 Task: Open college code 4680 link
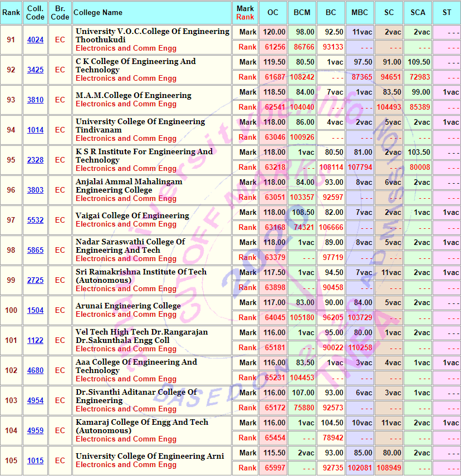pyautogui.click(x=35, y=371)
